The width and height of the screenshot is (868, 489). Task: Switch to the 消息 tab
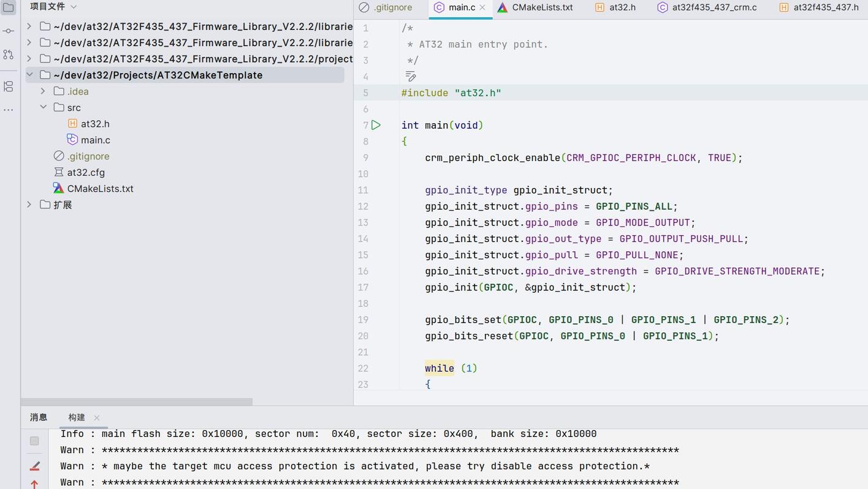click(39, 417)
